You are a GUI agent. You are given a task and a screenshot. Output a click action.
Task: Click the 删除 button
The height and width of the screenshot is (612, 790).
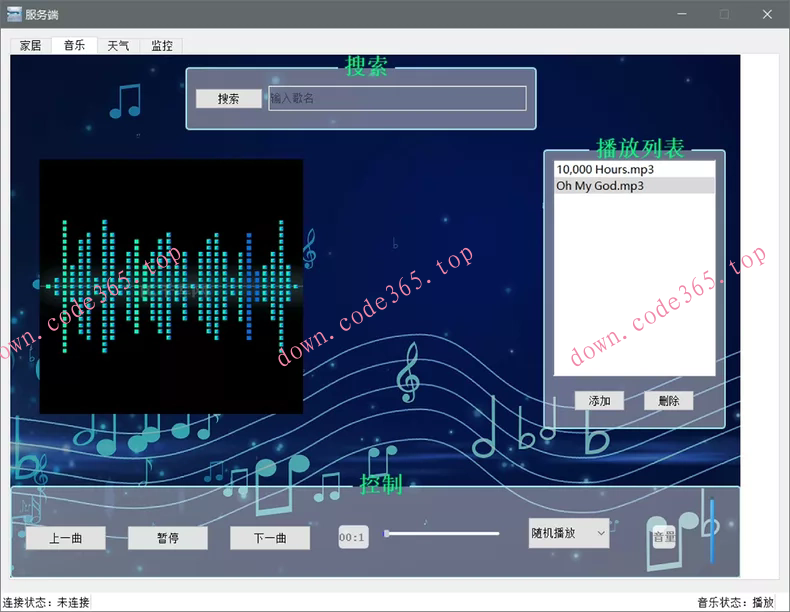click(669, 401)
